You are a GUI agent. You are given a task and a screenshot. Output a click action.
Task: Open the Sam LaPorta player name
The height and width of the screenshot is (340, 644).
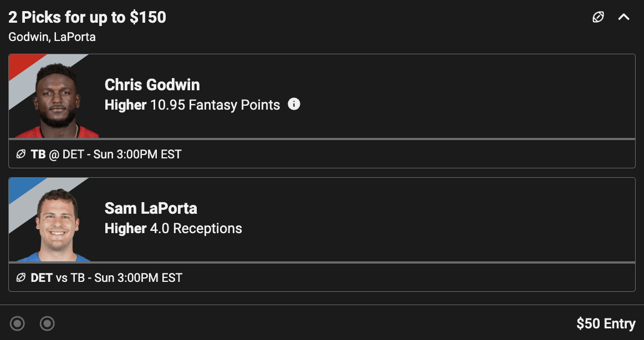151,208
